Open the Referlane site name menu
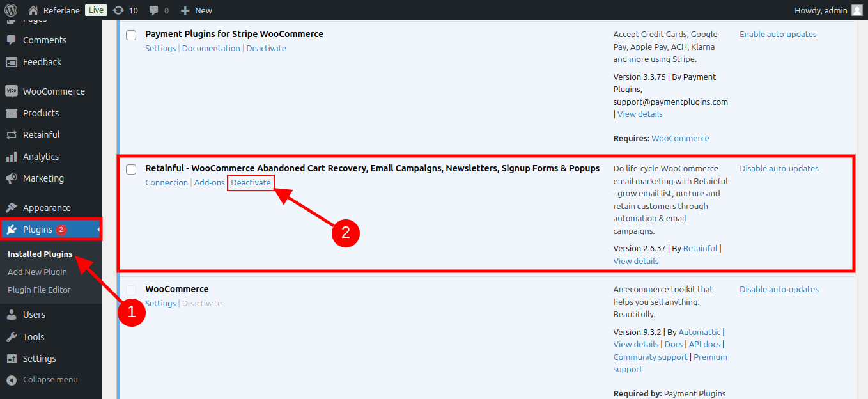Screen dimensions: 868x399 [x=61, y=10]
